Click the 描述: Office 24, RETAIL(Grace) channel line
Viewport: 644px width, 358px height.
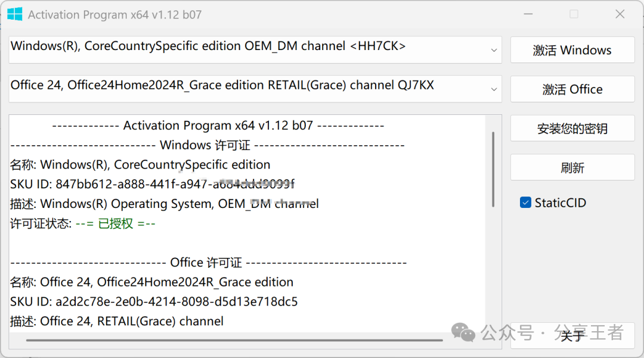[117, 321]
